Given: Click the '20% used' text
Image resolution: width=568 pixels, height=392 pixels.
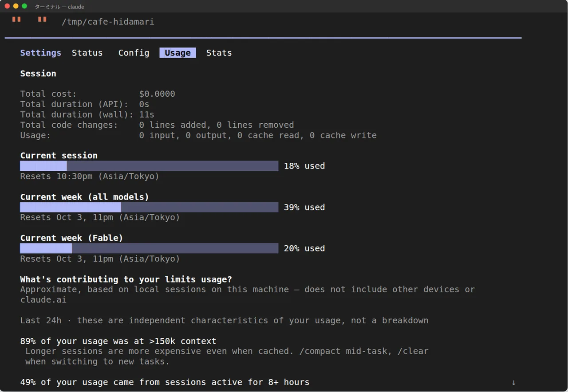Looking at the screenshot, I should tap(304, 248).
